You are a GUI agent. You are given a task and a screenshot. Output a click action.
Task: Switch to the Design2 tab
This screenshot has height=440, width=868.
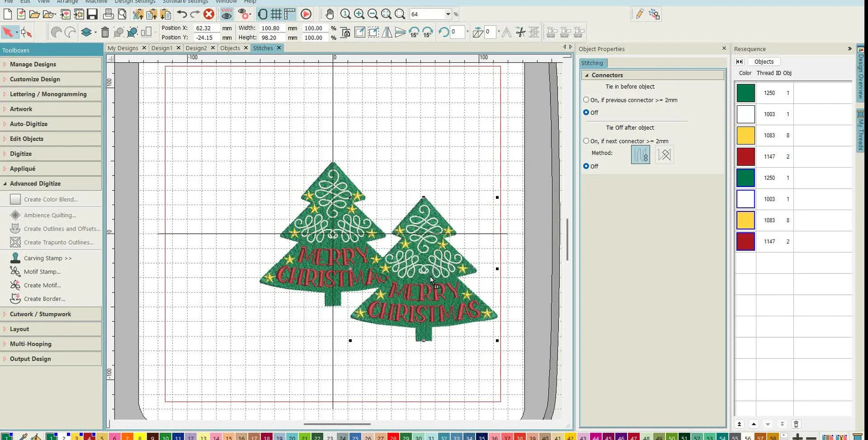click(x=196, y=48)
